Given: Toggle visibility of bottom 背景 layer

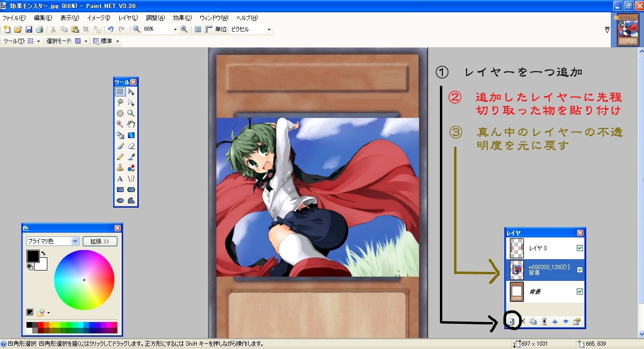Looking at the screenshot, I should [580, 291].
